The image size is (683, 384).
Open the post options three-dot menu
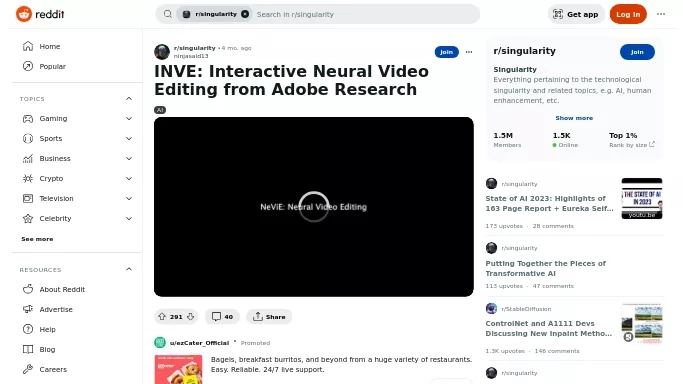[469, 52]
